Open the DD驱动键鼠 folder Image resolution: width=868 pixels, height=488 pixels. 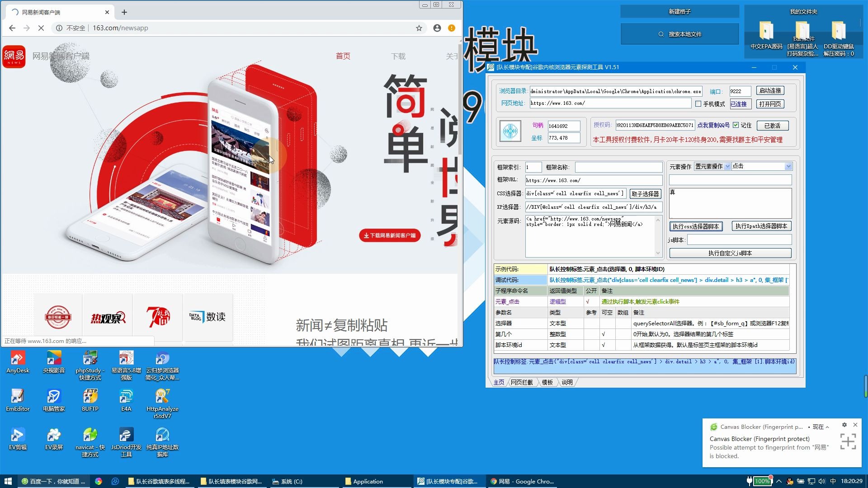coord(839,38)
